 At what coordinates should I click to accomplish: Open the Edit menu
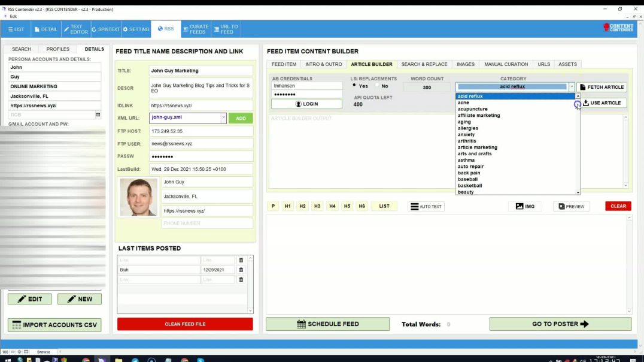click(13, 16)
